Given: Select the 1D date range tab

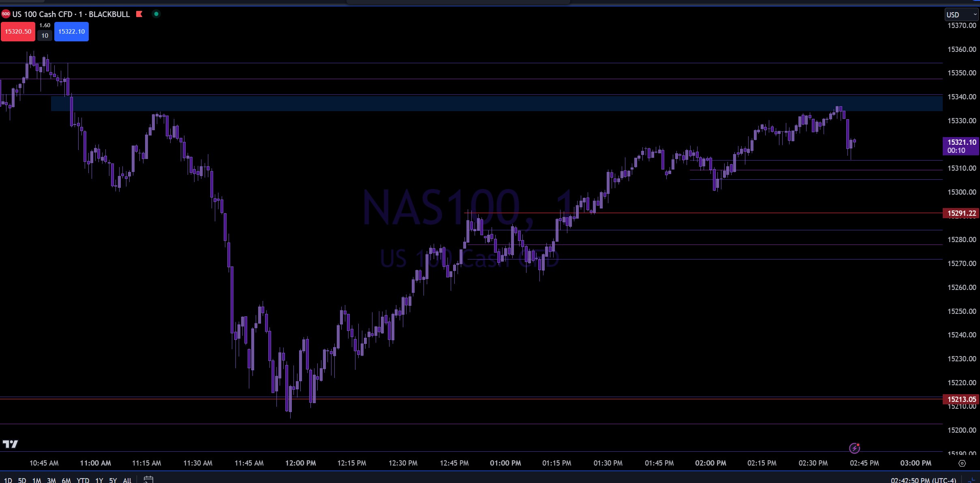Looking at the screenshot, I should (x=8, y=480).
